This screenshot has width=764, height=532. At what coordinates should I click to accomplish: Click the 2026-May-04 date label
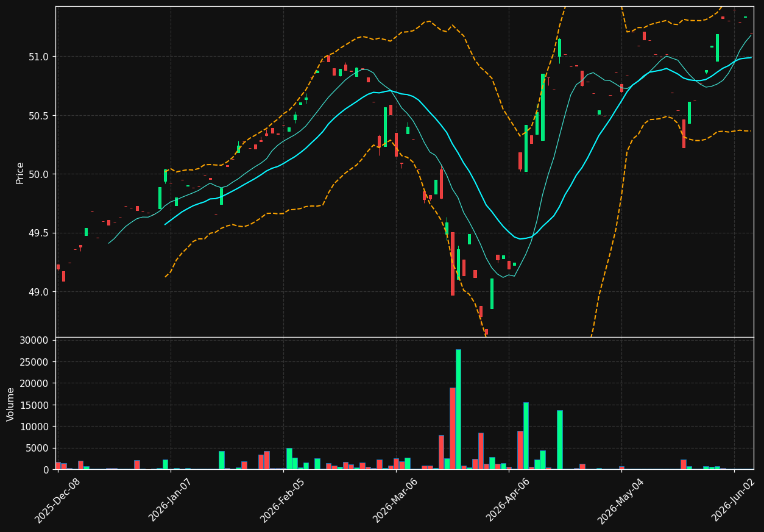[621, 500]
